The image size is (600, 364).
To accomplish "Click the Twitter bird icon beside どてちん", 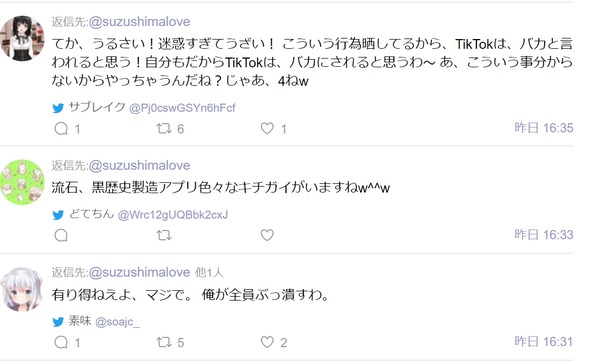I will coord(58,215).
